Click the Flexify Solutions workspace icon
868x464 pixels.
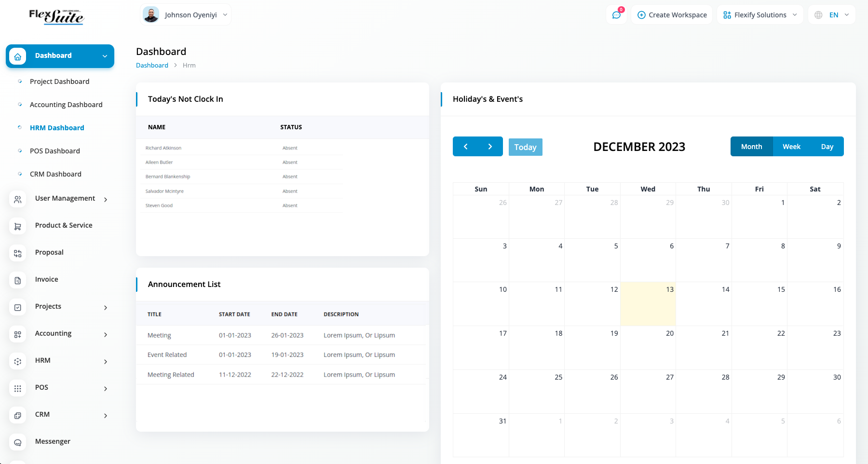727,15
